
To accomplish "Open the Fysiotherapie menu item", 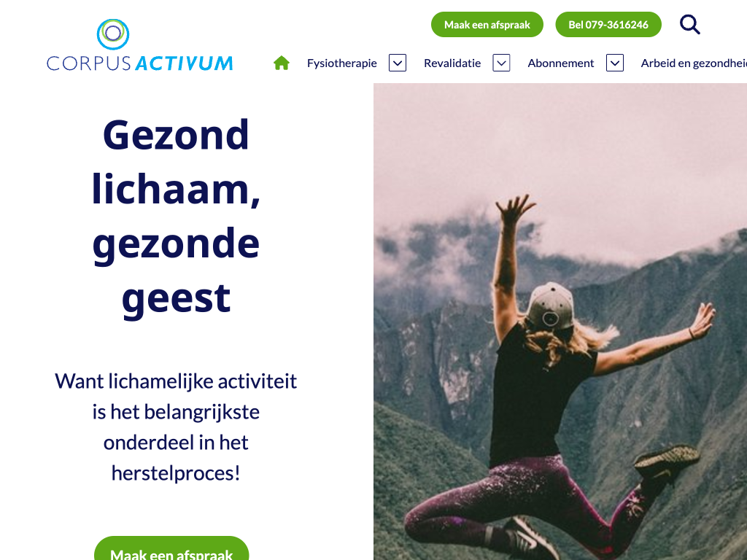I will coord(341,63).
